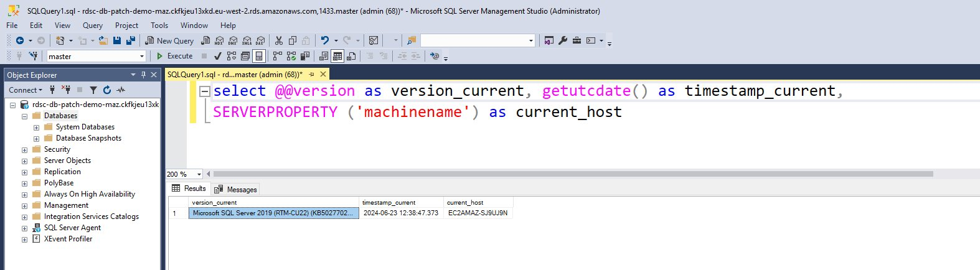Viewport: 980px width, 270px height.
Task: Parse the query with the checkmark icon
Action: click(217, 56)
